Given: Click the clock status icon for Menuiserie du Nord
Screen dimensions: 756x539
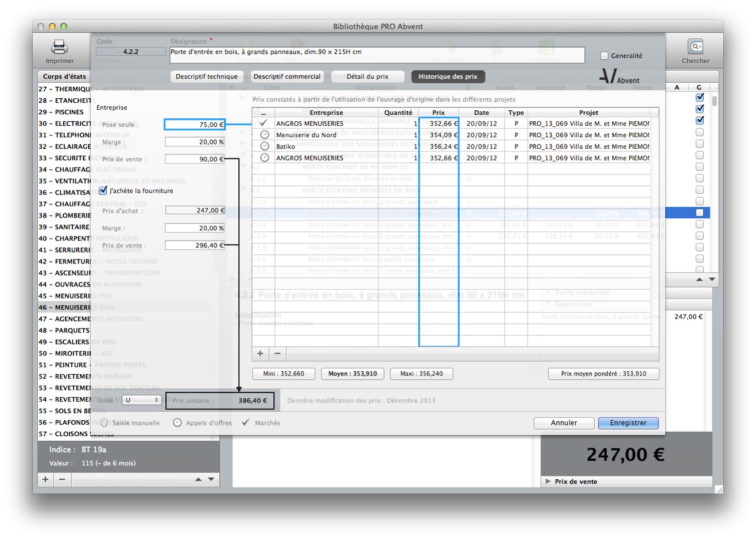Looking at the screenshot, I should coord(264,134).
